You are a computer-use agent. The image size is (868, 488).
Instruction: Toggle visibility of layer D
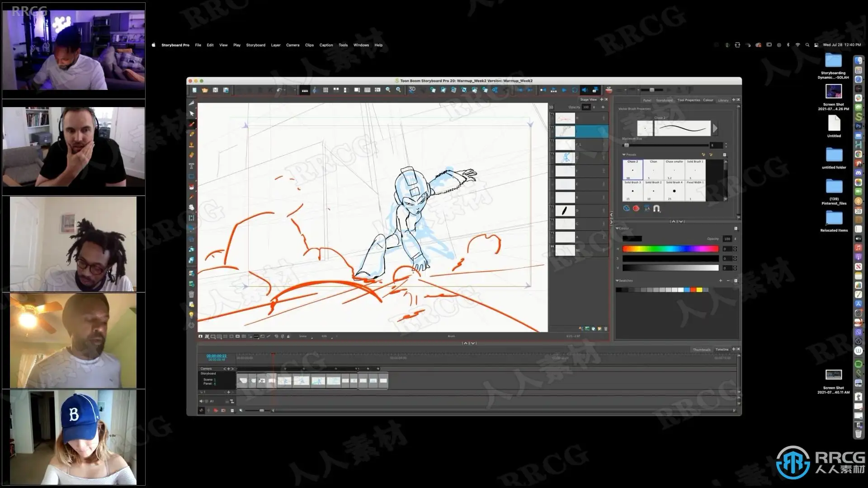[552, 207]
